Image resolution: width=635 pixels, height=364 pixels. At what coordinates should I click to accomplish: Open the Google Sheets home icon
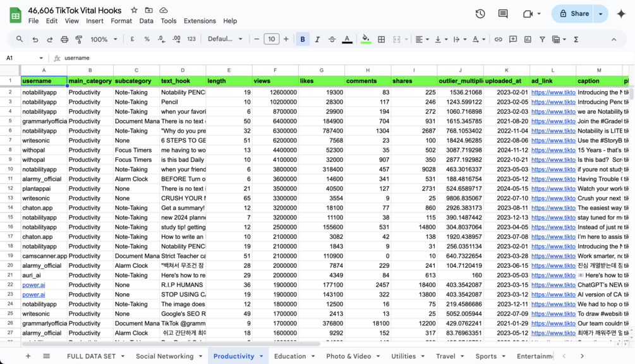click(15, 15)
